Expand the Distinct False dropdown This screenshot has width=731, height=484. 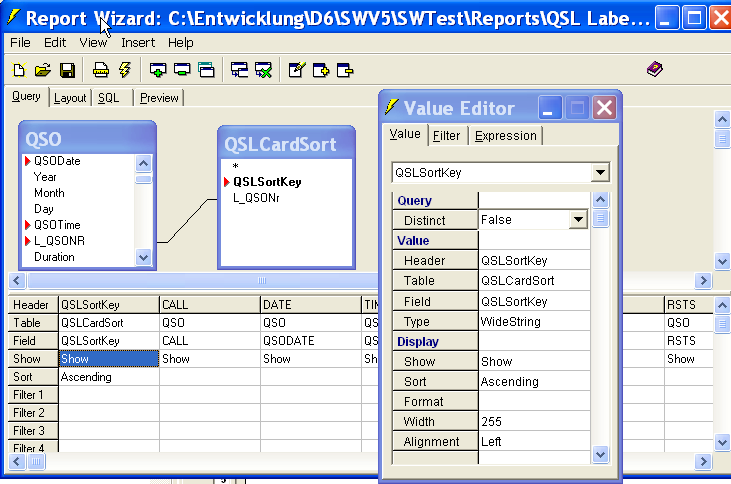point(577,220)
